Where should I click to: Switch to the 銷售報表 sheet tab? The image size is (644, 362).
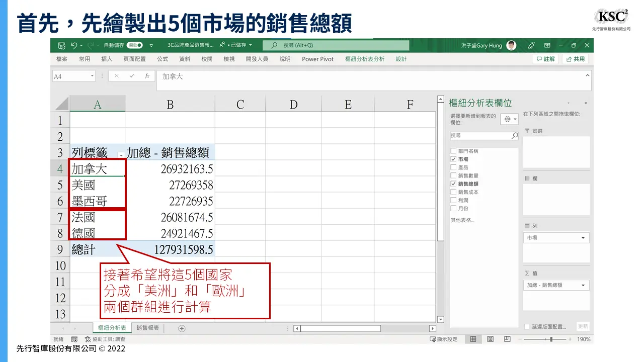point(147,328)
